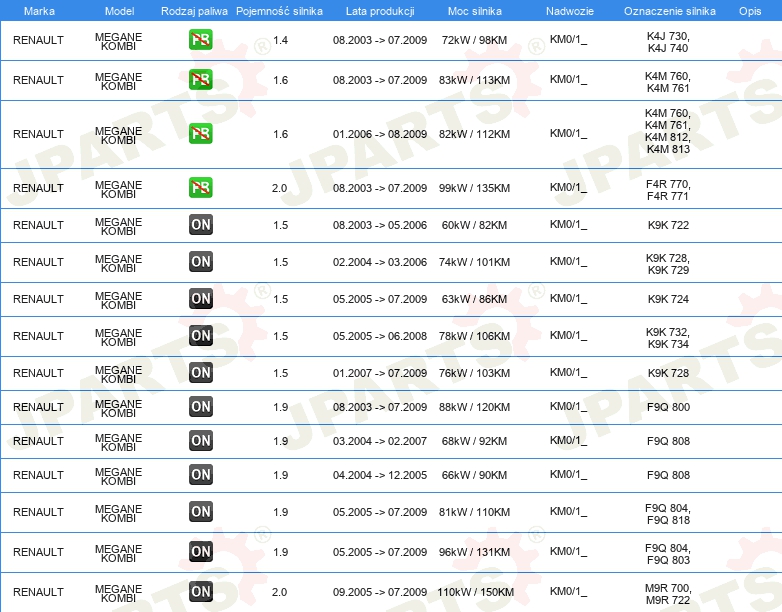782x612 pixels.
Task: Select the 81kW / 110KM power cell
Action: tap(474, 512)
